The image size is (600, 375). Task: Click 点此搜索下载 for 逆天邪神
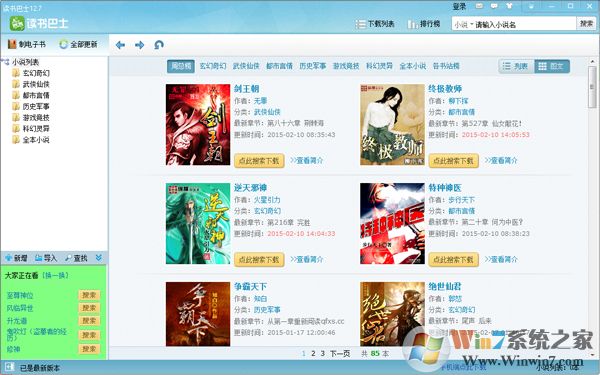(259, 260)
